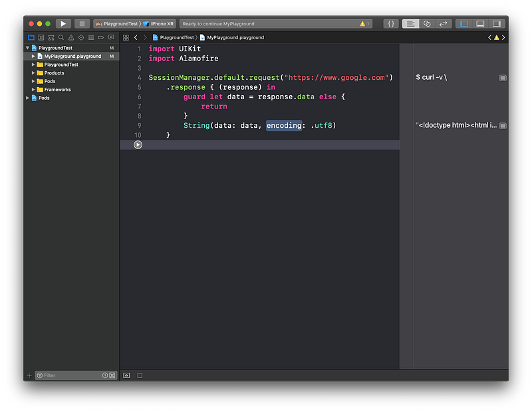This screenshot has width=532, height=412.
Task: Open the Breakpoint navigator
Action: coord(101,37)
